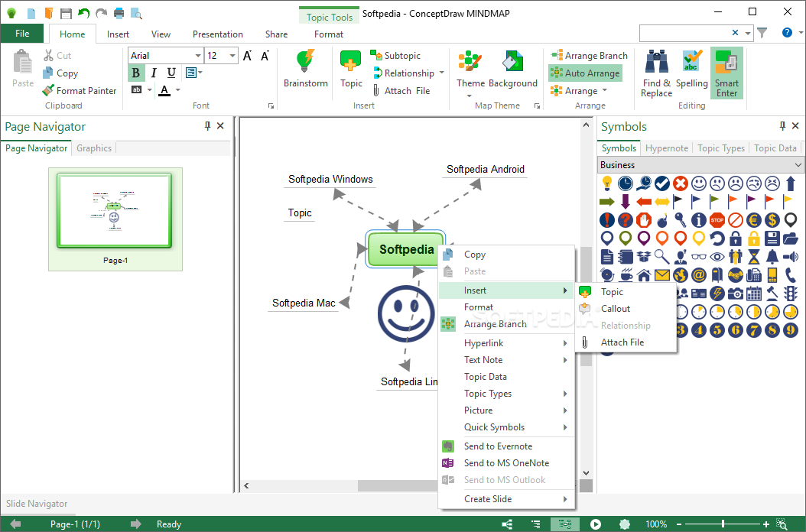Select Send to MS OneNote
The height and width of the screenshot is (532, 806).
pos(506,463)
